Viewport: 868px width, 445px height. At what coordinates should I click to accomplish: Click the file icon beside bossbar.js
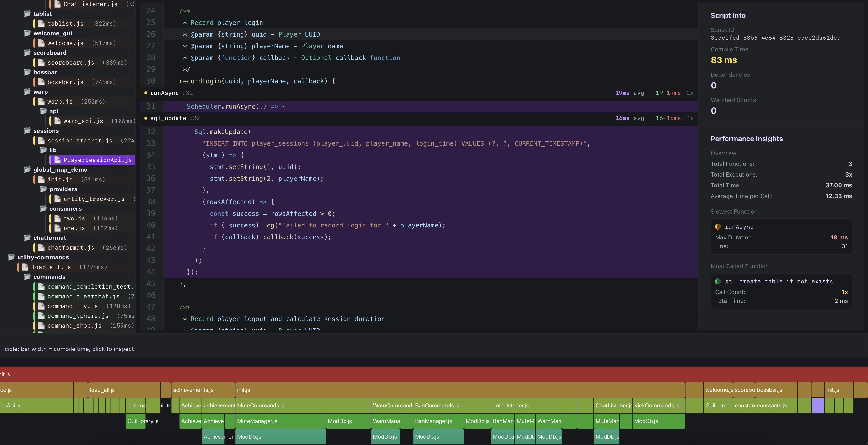pyautogui.click(x=41, y=82)
